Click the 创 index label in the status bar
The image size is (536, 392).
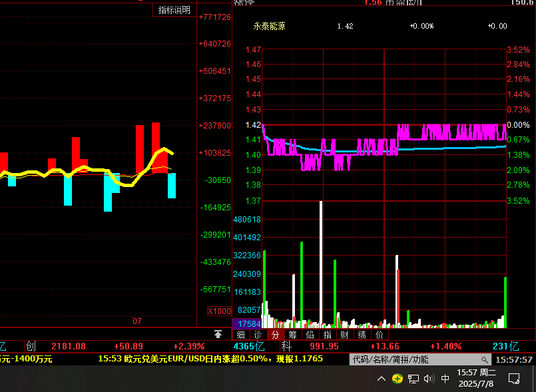click(x=31, y=347)
